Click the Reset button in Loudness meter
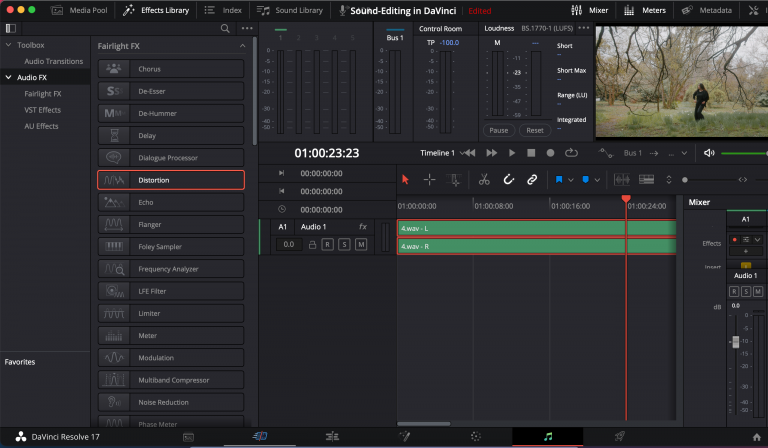 (x=535, y=130)
